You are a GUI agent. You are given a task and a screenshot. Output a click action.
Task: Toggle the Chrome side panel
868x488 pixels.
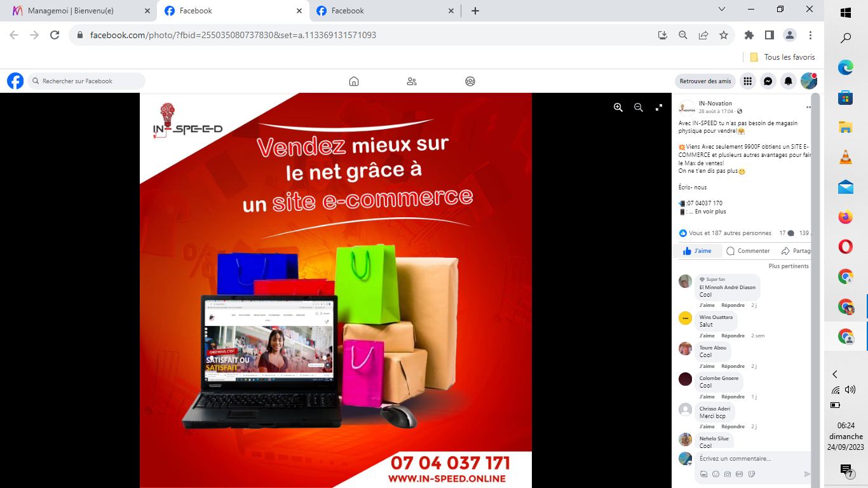click(x=769, y=36)
